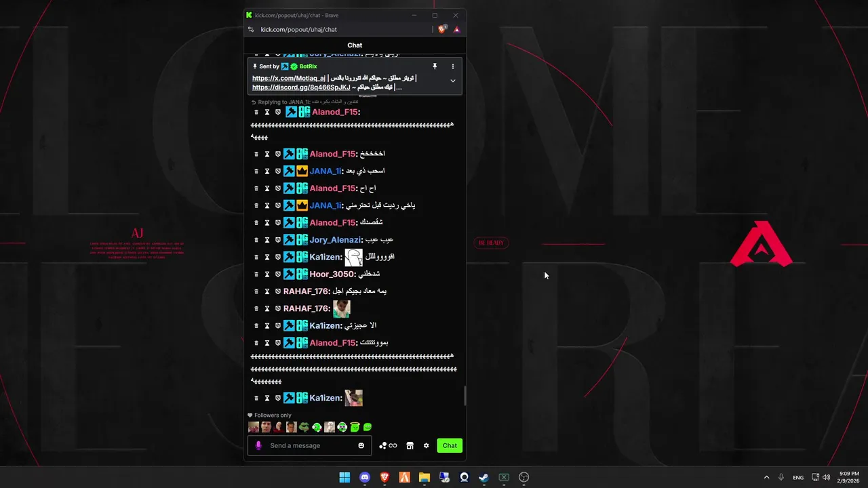Open site settings icon left of URL
Image resolution: width=868 pixels, height=488 pixels.
pyautogui.click(x=251, y=29)
